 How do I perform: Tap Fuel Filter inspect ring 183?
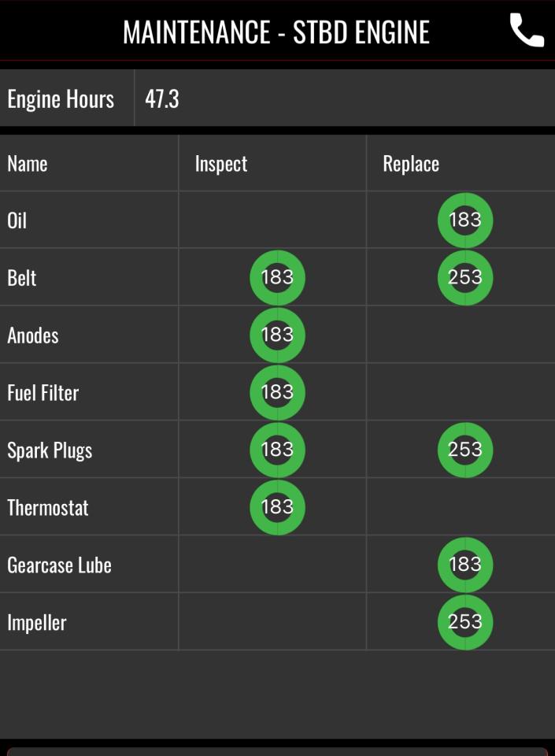277,392
